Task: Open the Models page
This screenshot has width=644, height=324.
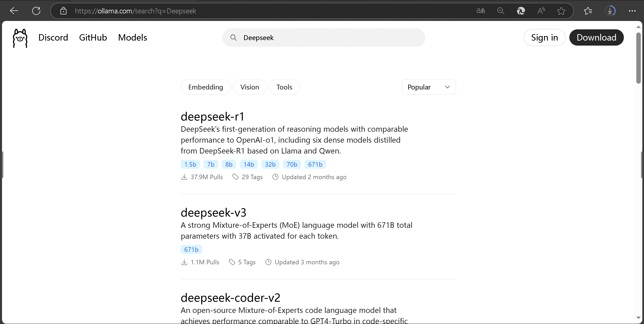Action: [x=133, y=38]
